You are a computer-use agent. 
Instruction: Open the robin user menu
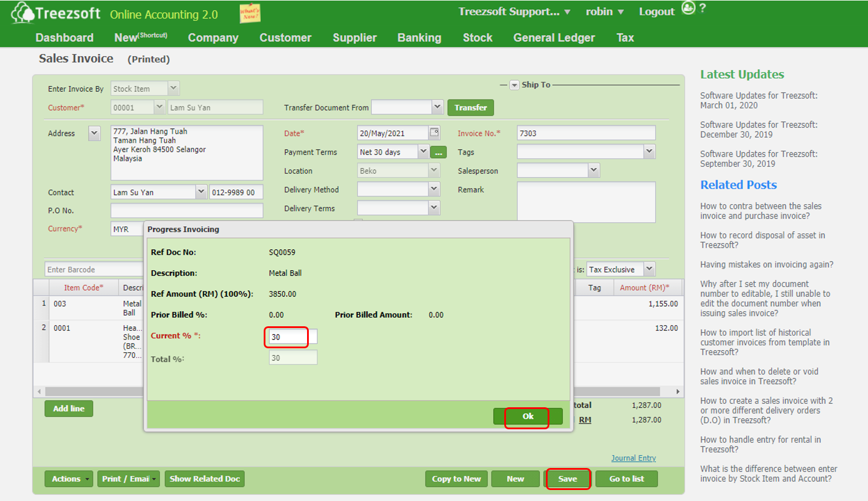coord(604,12)
